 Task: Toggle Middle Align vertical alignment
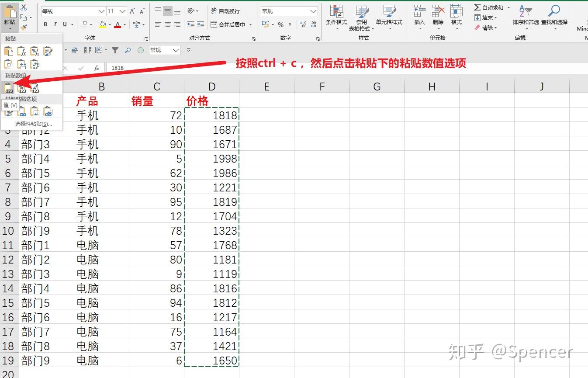pyautogui.click(x=168, y=10)
